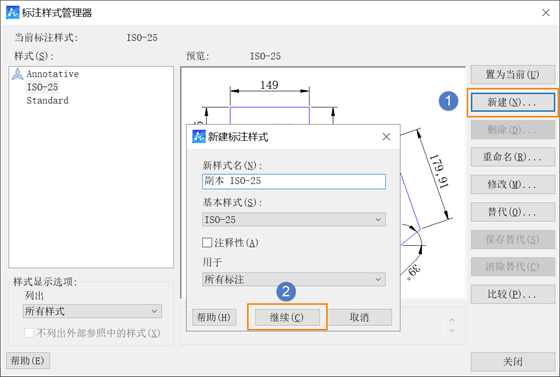Click the 替代(O)... button
This screenshot has height=377, width=560.
pyautogui.click(x=512, y=212)
